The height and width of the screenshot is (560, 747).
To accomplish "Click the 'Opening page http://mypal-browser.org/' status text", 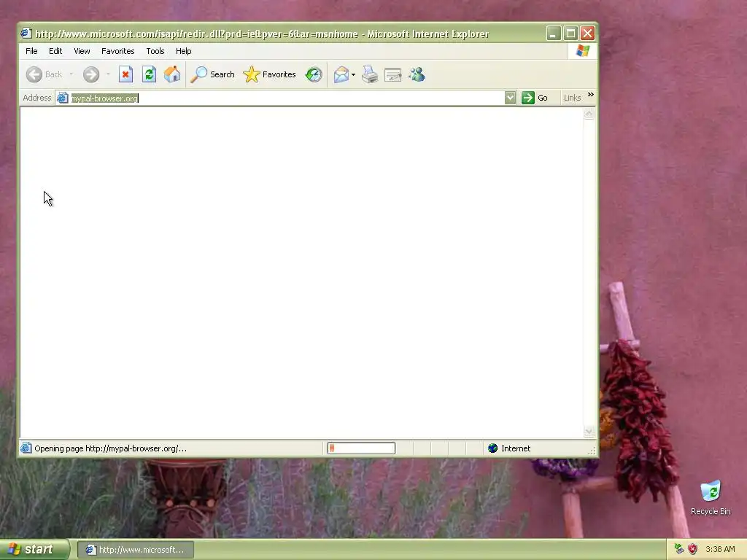I will 111,448.
